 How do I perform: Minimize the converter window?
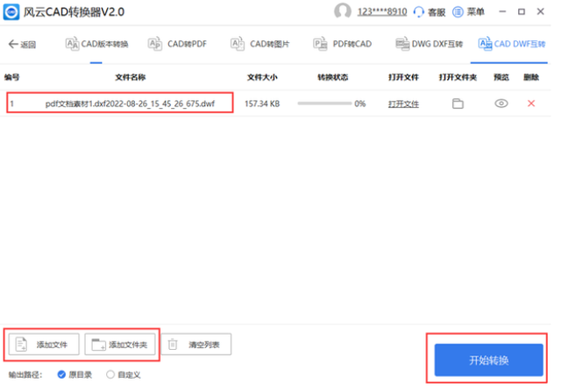point(502,11)
